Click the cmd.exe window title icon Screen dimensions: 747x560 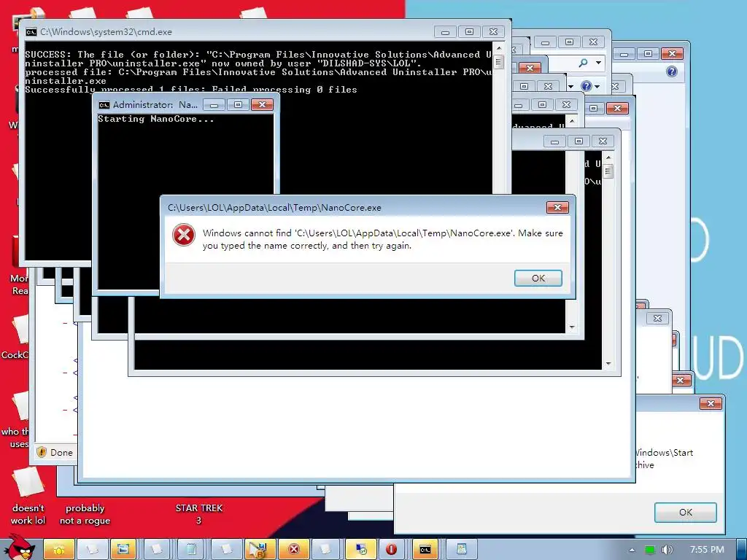(31, 32)
